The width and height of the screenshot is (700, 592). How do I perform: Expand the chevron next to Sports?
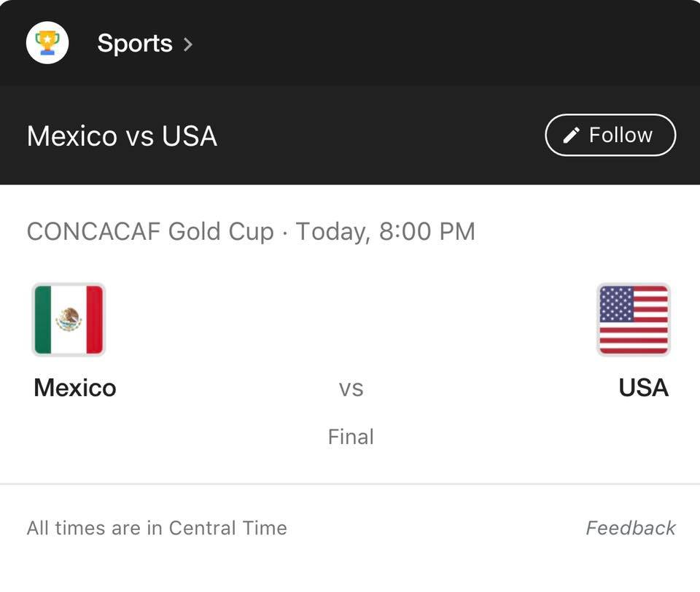[x=188, y=44]
